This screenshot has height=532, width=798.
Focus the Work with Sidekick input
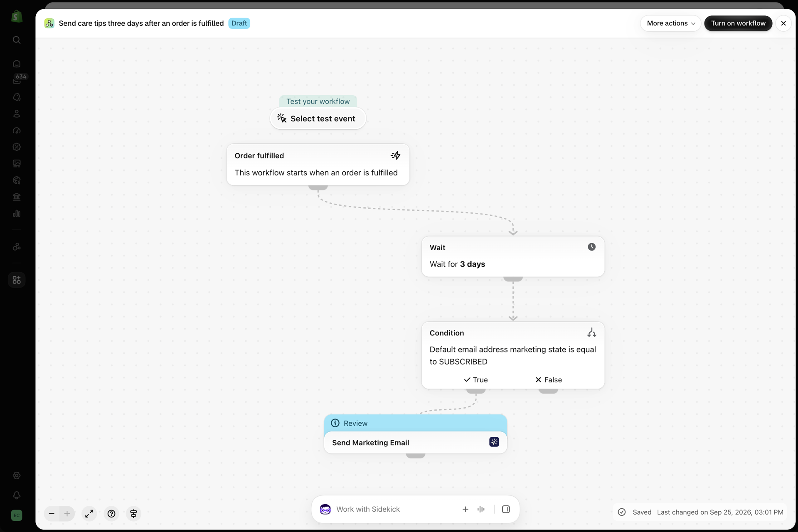point(395,509)
